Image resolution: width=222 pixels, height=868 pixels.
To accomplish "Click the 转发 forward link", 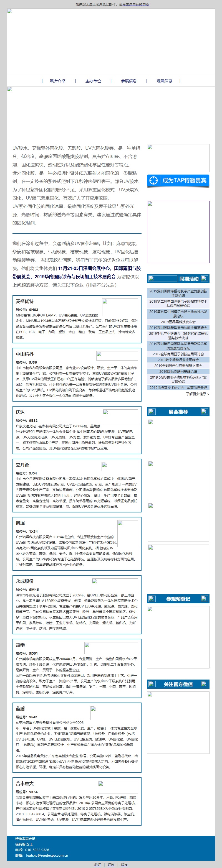I will [x=125, y=865].
